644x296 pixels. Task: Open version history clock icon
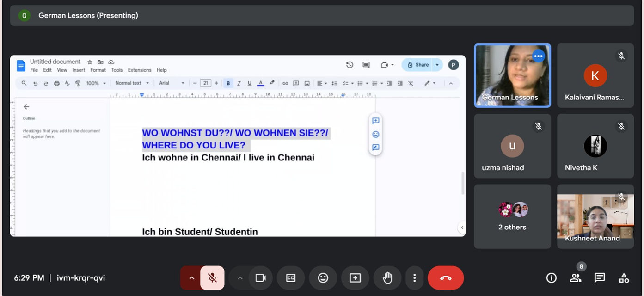[x=350, y=65]
